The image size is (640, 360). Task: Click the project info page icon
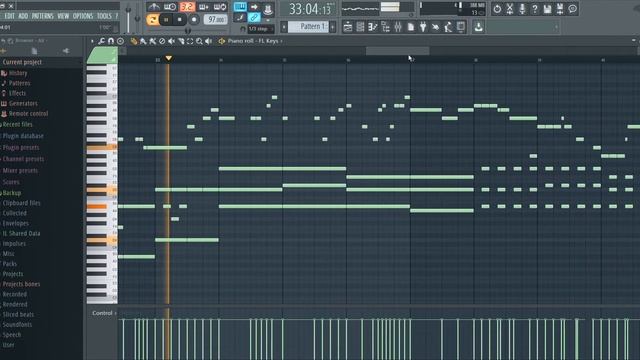(x=411, y=27)
